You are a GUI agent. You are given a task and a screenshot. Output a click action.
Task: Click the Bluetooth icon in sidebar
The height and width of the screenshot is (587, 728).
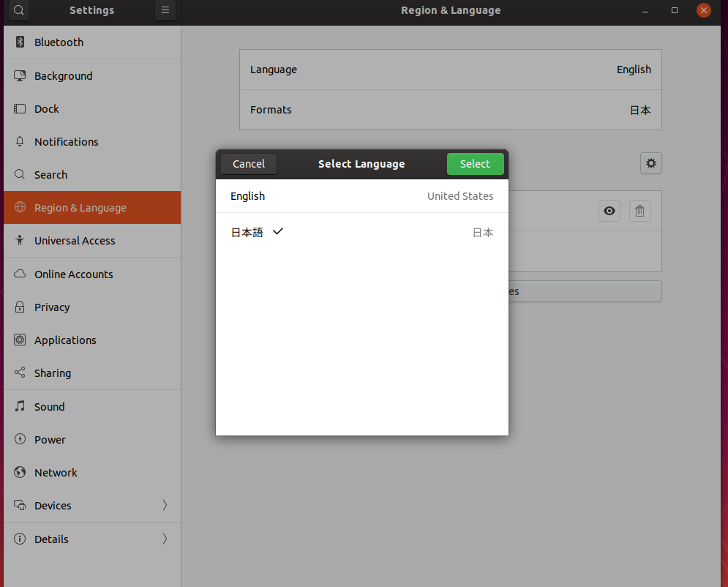[20, 42]
